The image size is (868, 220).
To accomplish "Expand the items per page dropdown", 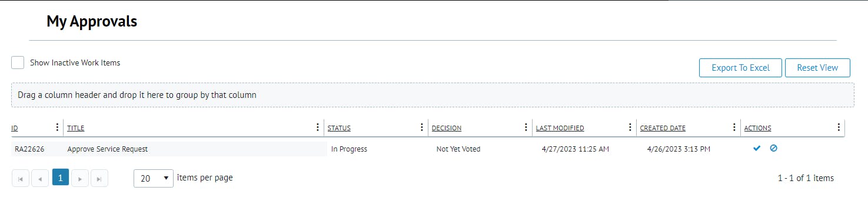I will (154, 178).
